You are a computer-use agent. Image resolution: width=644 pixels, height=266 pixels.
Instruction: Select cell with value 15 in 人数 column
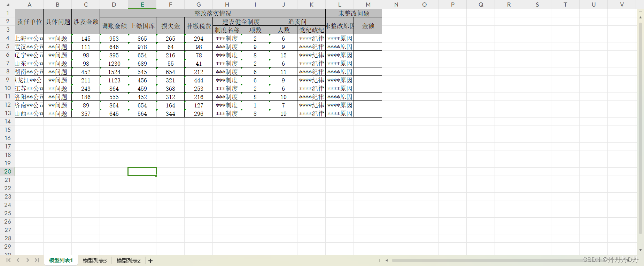(x=283, y=55)
